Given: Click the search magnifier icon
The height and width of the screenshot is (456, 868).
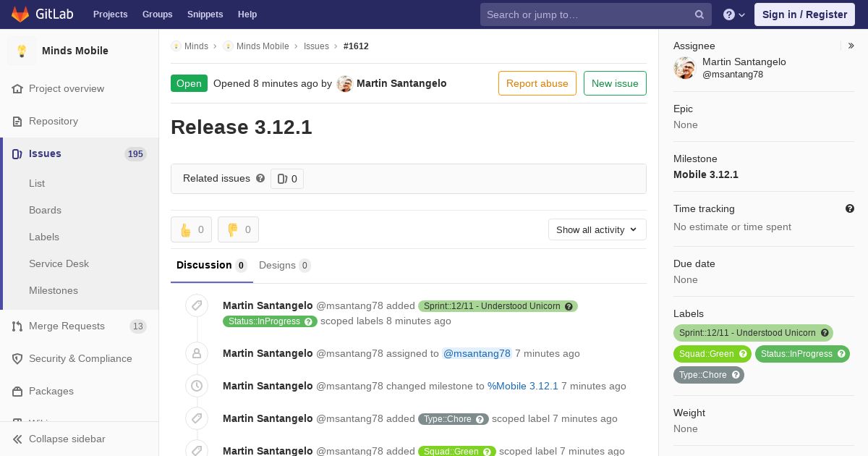Looking at the screenshot, I should pos(699,14).
